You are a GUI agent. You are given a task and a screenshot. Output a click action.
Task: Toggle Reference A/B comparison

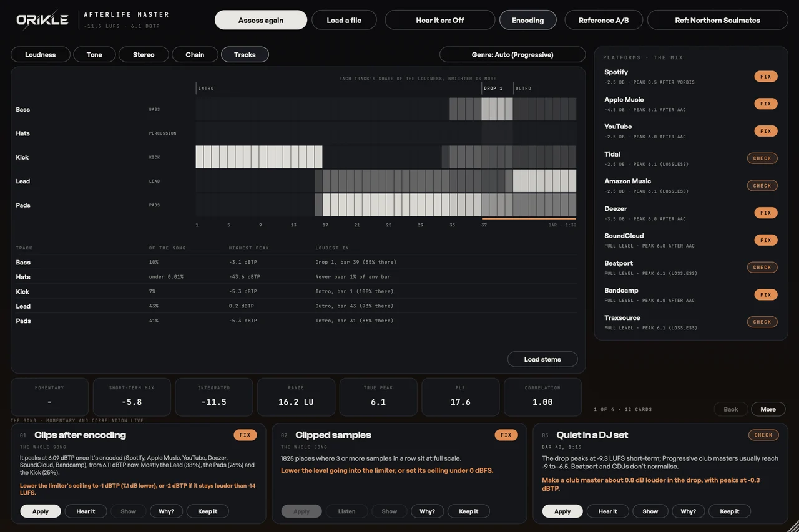click(x=604, y=20)
